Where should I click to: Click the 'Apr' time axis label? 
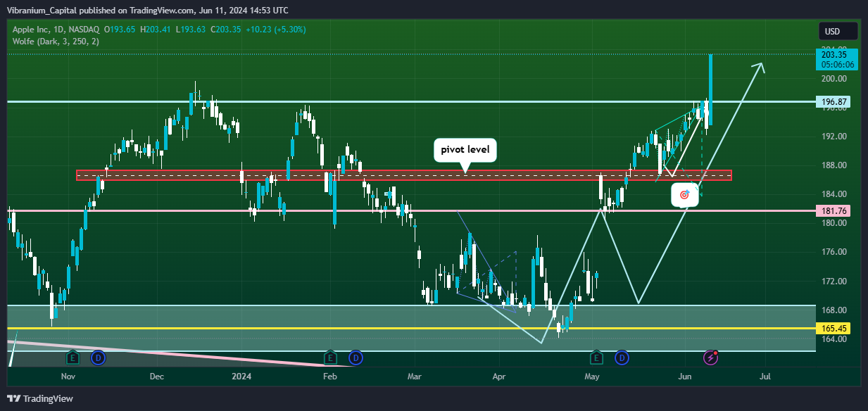[x=499, y=377]
